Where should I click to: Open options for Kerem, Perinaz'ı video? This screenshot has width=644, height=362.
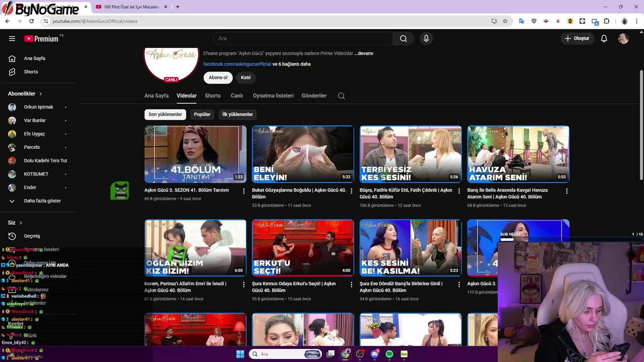[x=244, y=285]
